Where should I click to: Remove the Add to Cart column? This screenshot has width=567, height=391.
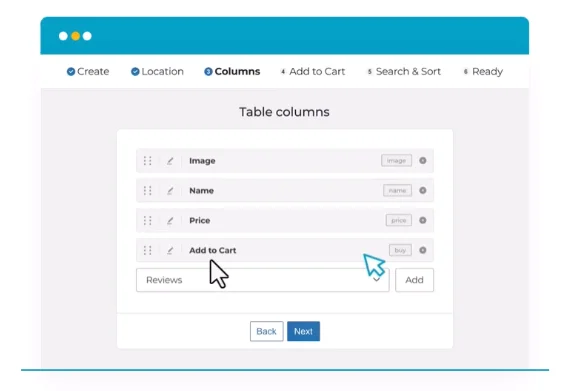tap(422, 250)
